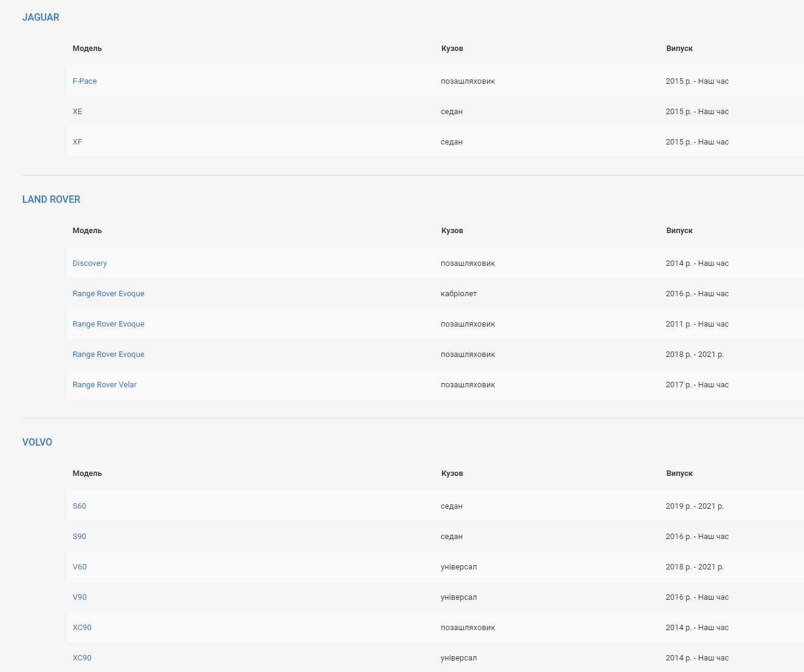Select Velar 2017 р. - Наш час cell
Image resolution: width=804 pixels, height=672 pixels.
coord(697,384)
